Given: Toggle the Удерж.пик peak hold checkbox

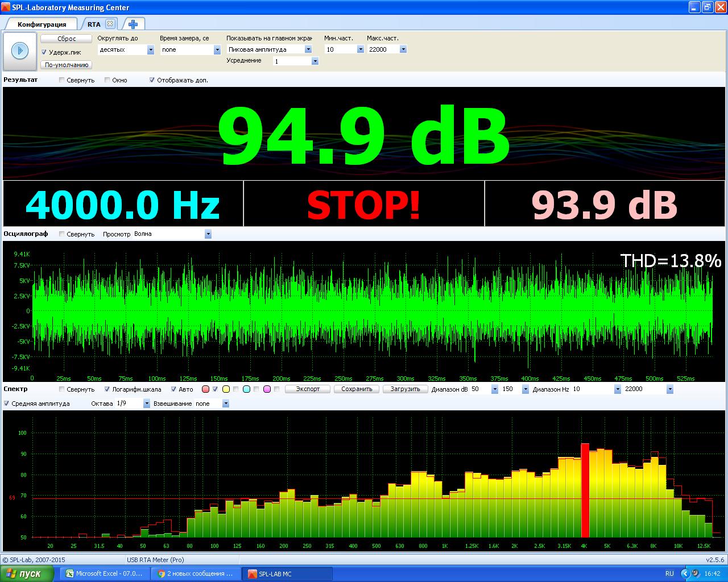Looking at the screenshot, I should pyautogui.click(x=44, y=52).
